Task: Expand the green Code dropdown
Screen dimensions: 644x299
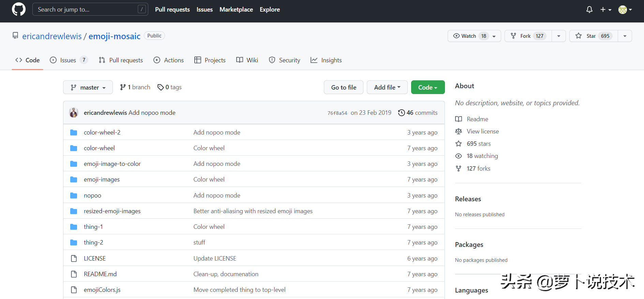Action: point(428,88)
